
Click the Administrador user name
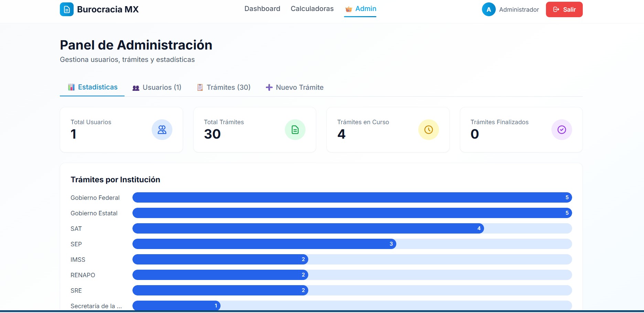point(519,10)
